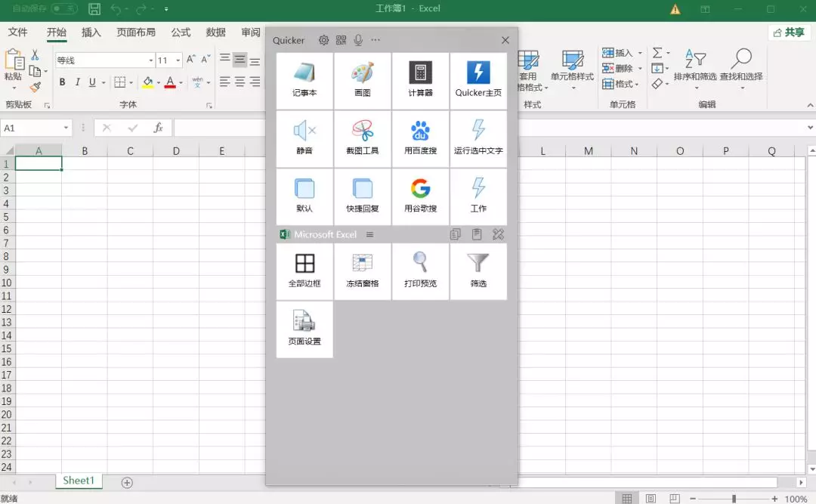The width and height of the screenshot is (816, 504).
Task: Click the Format Painter brush icon
Action: [36, 87]
